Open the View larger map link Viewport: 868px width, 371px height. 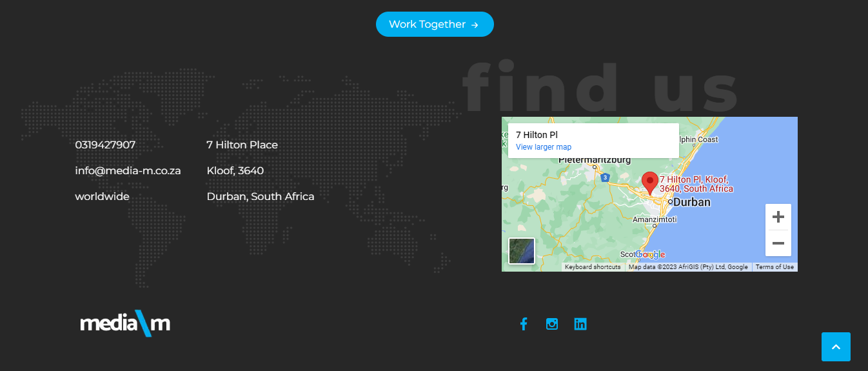coord(544,147)
